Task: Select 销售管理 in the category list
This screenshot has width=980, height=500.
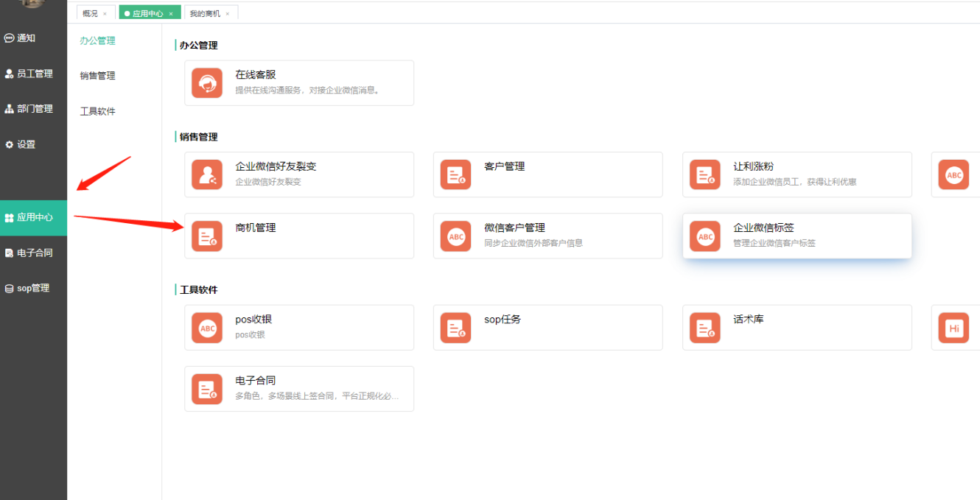Action: [x=98, y=76]
